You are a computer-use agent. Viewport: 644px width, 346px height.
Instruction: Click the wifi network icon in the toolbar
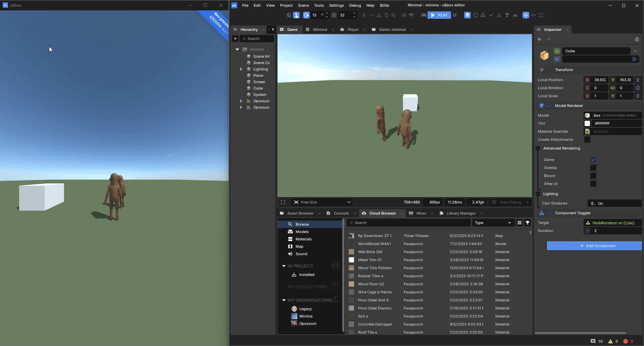pyautogui.click(x=411, y=15)
